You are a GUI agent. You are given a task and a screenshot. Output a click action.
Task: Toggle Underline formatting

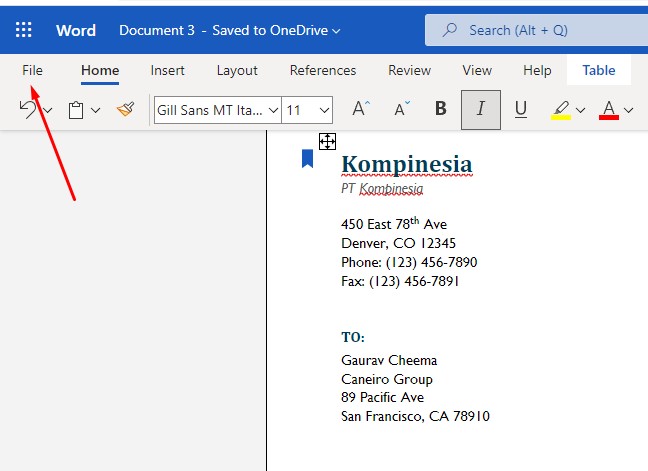pos(521,109)
